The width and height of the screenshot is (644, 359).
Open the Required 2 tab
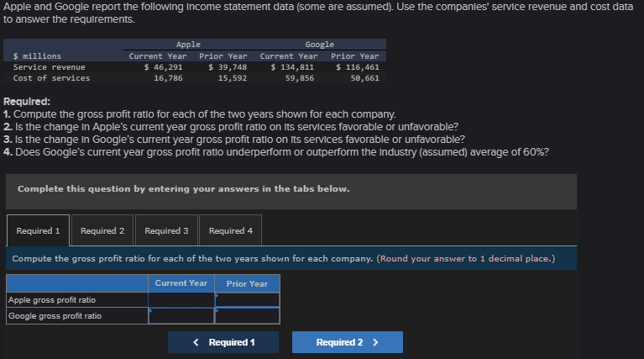[102, 230]
